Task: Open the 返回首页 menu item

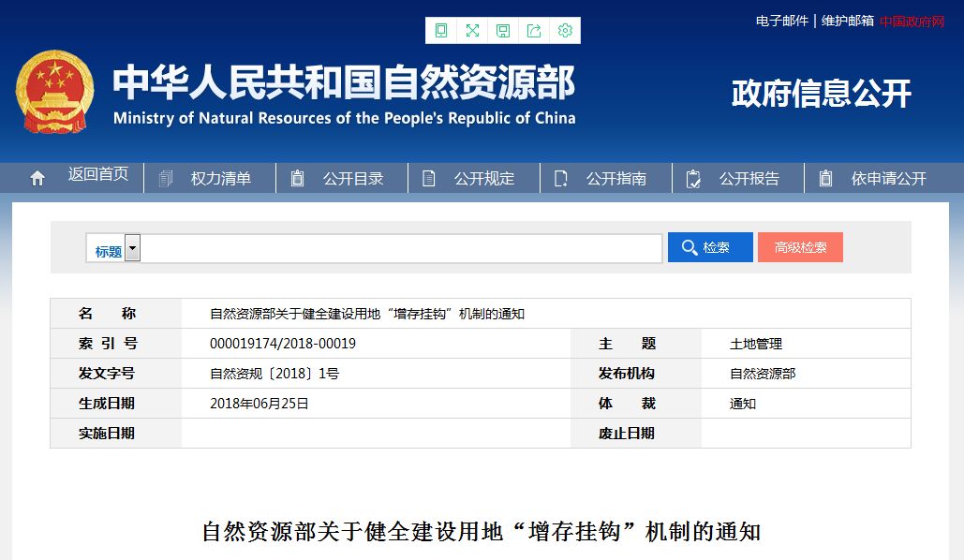Action: pos(98,177)
